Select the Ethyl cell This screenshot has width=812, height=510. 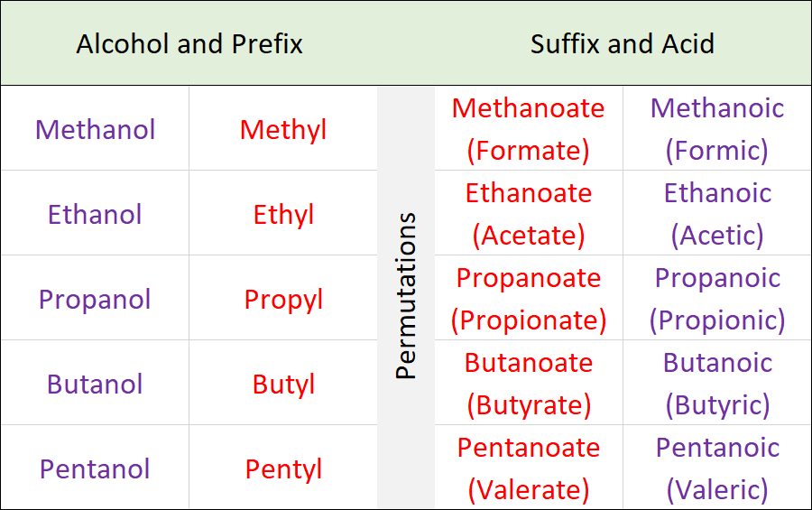click(x=283, y=213)
